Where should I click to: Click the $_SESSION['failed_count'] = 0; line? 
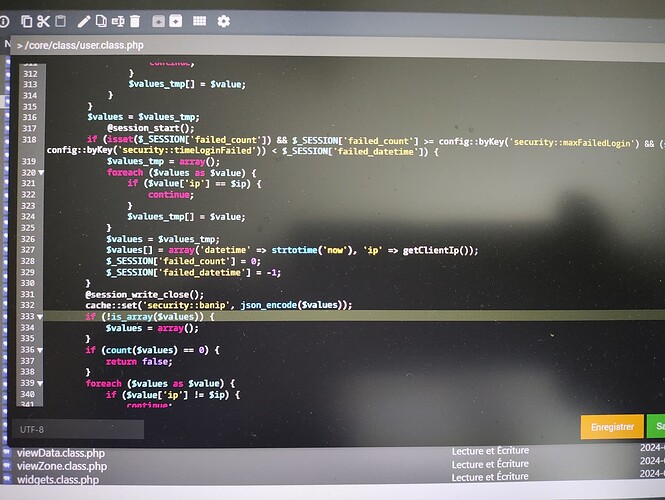point(183,261)
